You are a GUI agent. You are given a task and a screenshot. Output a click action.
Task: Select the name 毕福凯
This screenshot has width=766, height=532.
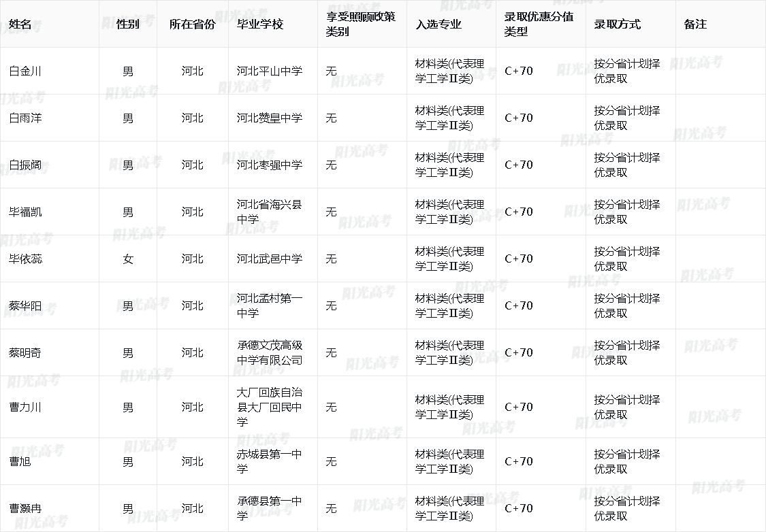click(x=25, y=212)
